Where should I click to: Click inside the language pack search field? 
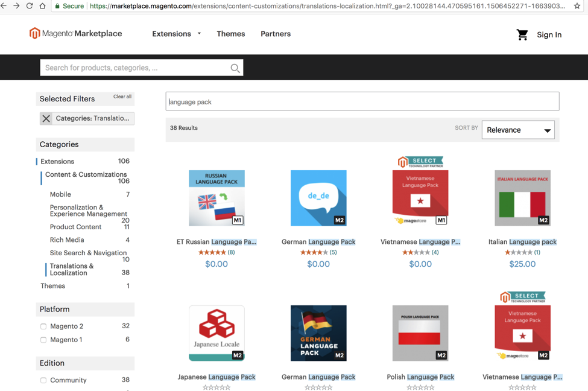(x=362, y=101)
